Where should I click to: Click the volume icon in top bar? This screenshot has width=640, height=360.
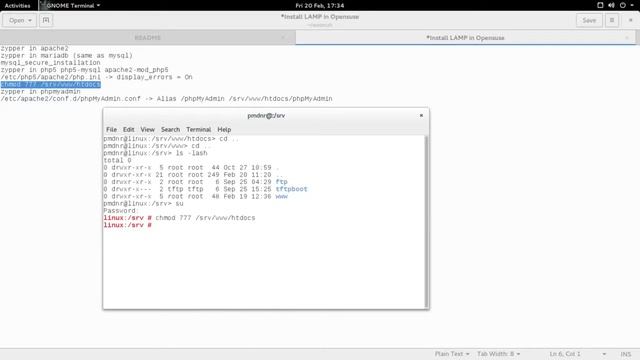(611, 5)
